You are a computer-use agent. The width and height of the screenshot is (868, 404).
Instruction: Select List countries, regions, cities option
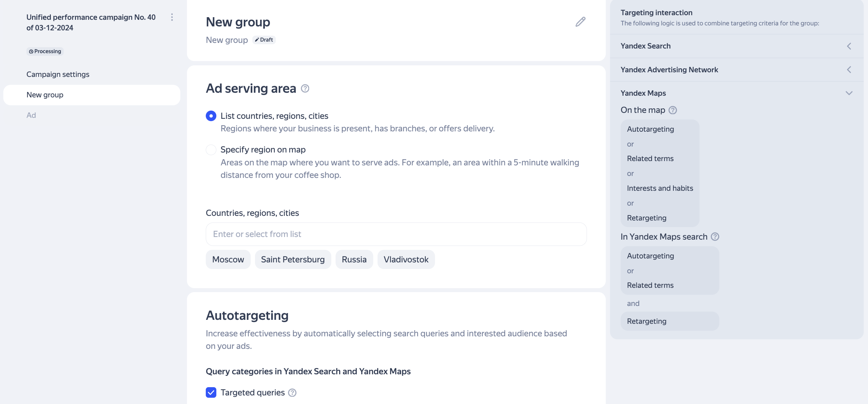click(x=211, y=116)
